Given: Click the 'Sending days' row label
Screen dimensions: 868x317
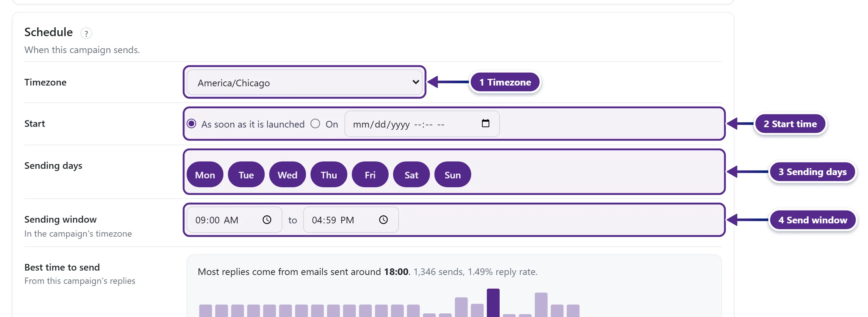Looking at the screenshot, I should (53, 166).
